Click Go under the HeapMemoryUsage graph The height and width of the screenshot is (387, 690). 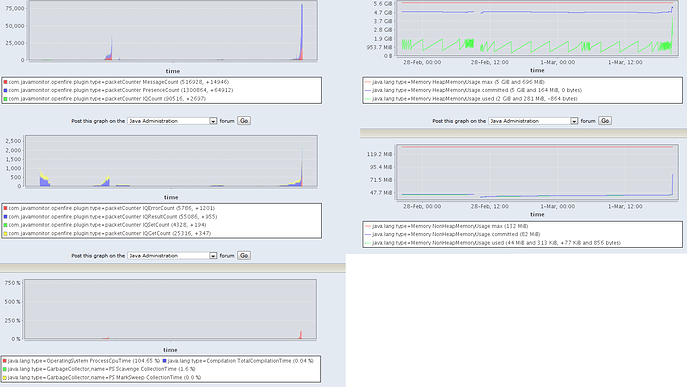(605, 121)
